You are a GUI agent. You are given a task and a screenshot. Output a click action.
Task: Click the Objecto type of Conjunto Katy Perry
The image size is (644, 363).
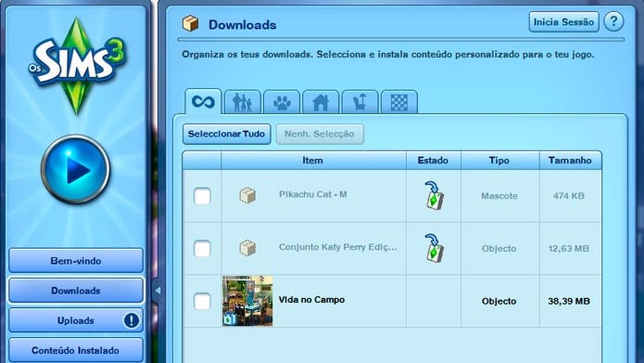[499, 249]
